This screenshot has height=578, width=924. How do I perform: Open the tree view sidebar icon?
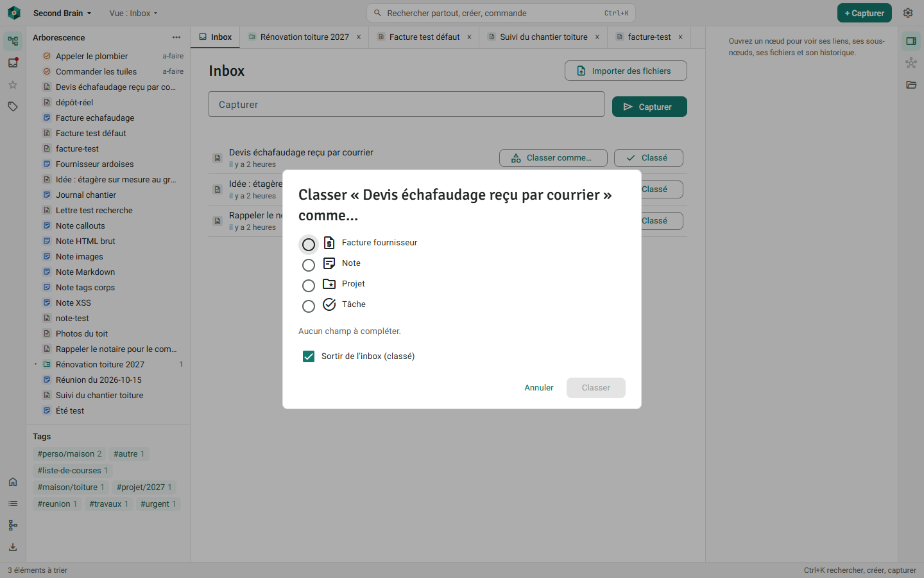pyautogui.click(x=13, y=41)
